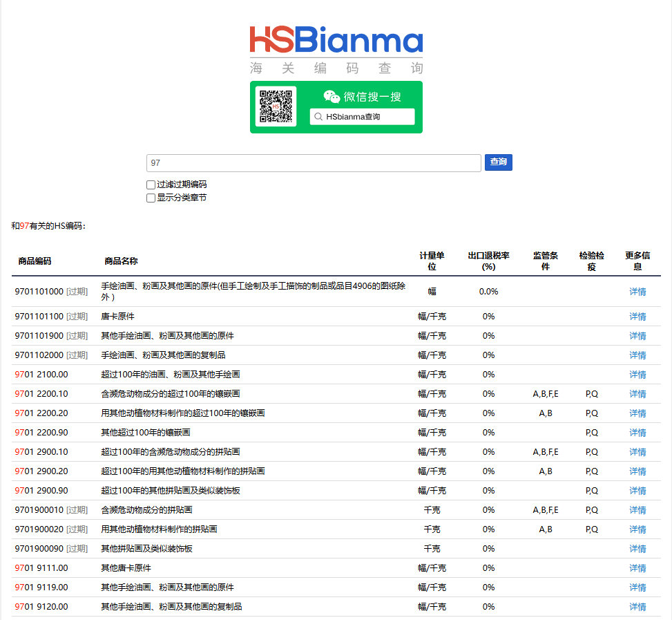Enable the 过滤过期编码 checkbox
The image size is (672, 620).
click(x=151, y=185)
